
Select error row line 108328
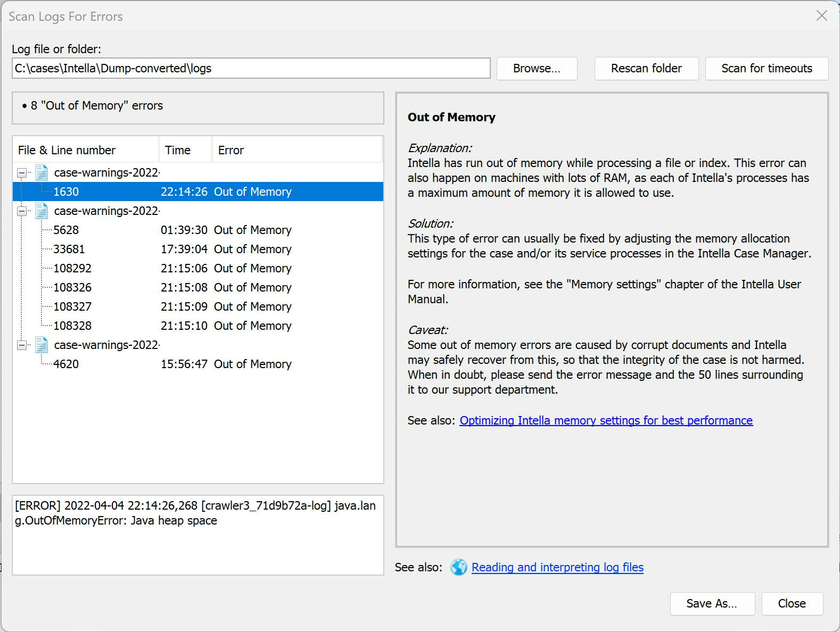tap(198, 326)
